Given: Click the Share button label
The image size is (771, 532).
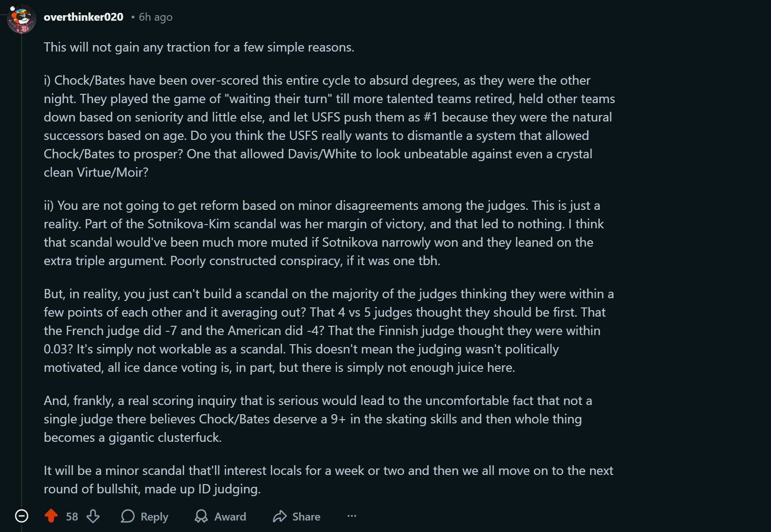Looking at the screenshot, I should click(306, 517).
